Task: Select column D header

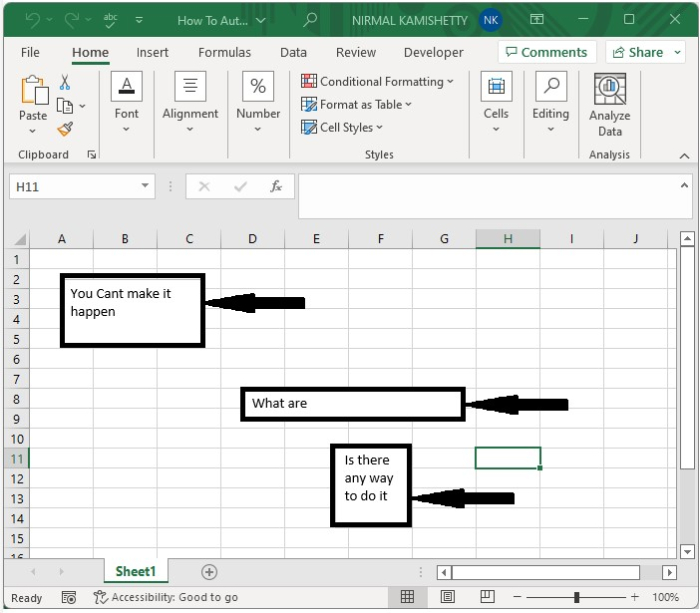Action: [x=252, y=239]
